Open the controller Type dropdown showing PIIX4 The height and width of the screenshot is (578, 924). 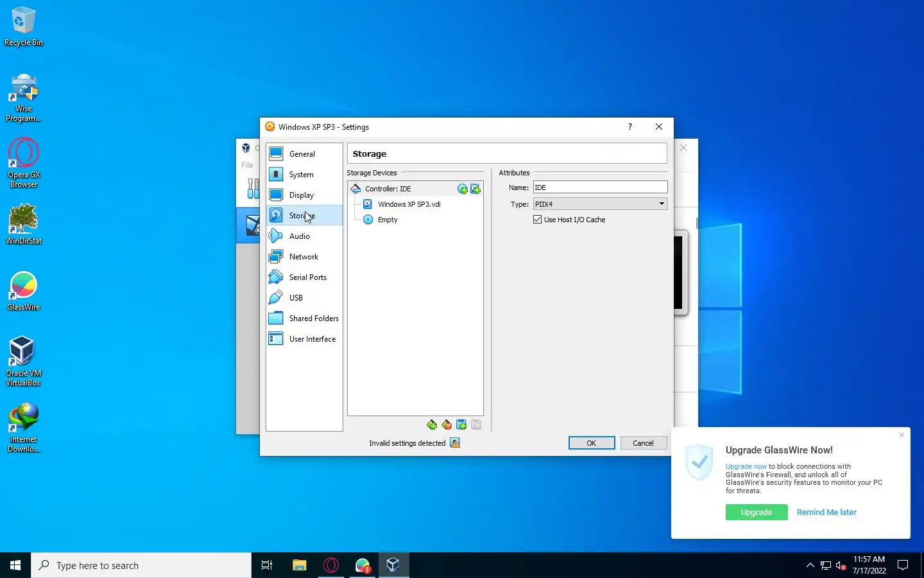click(x=600, y=204)
